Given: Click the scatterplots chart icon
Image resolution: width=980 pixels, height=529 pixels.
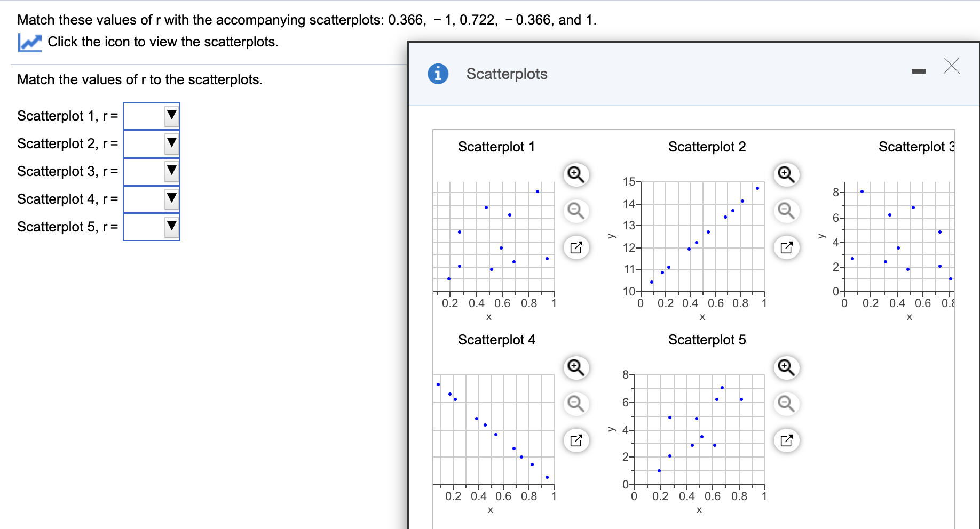Looking at the screenshot, I should point(30,42).
